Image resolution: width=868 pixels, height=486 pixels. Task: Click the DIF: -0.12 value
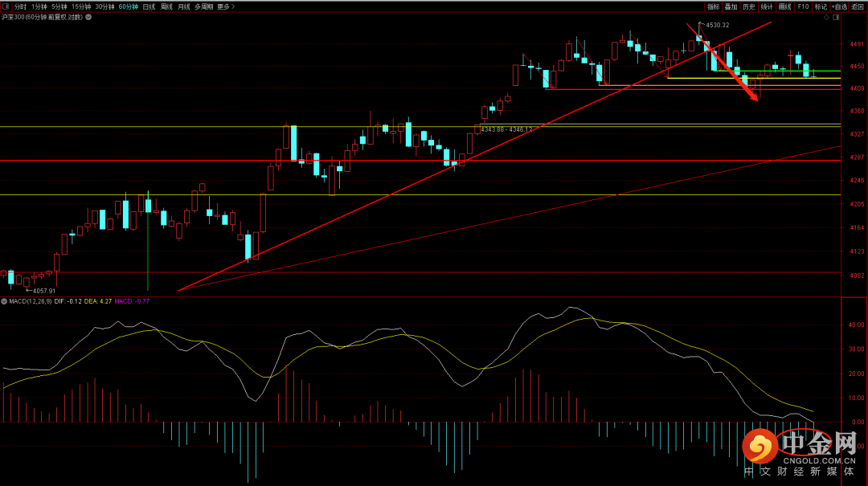(x=68, y=302)
